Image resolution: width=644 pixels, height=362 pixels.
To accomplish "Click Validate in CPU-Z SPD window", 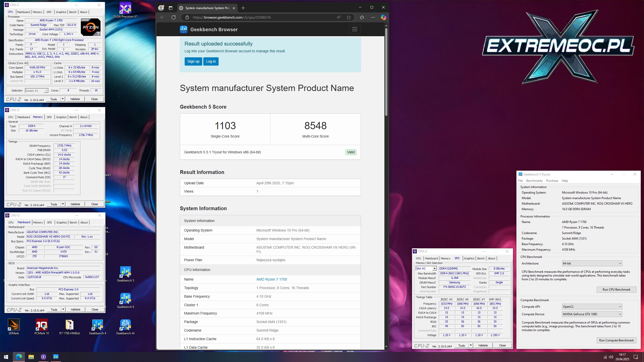I will (483, 345).
